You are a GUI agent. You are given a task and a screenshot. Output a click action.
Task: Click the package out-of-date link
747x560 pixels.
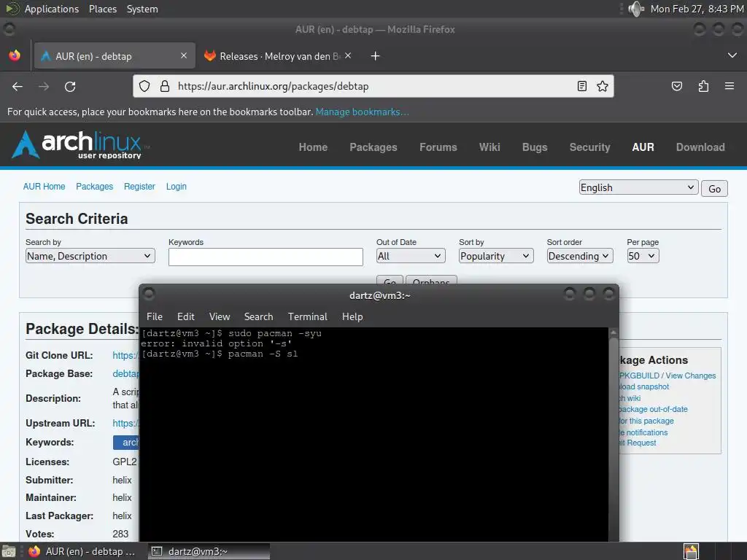coord(654,410)
